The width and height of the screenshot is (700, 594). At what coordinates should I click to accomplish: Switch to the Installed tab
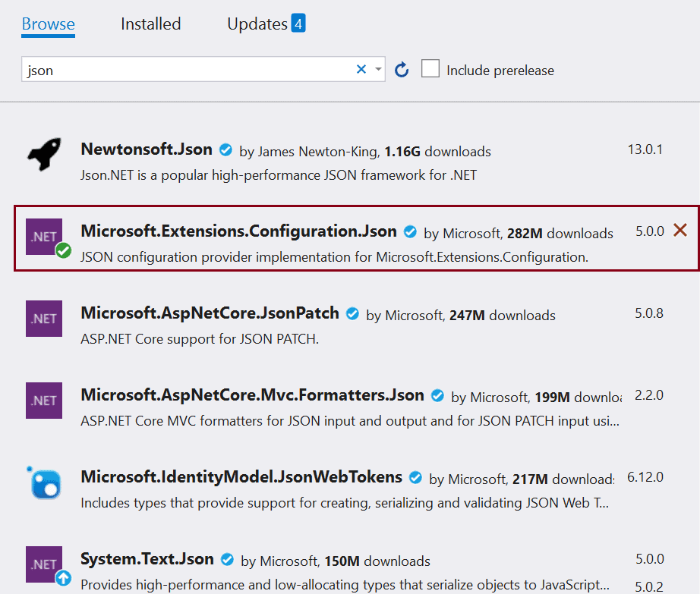(150, 24)
